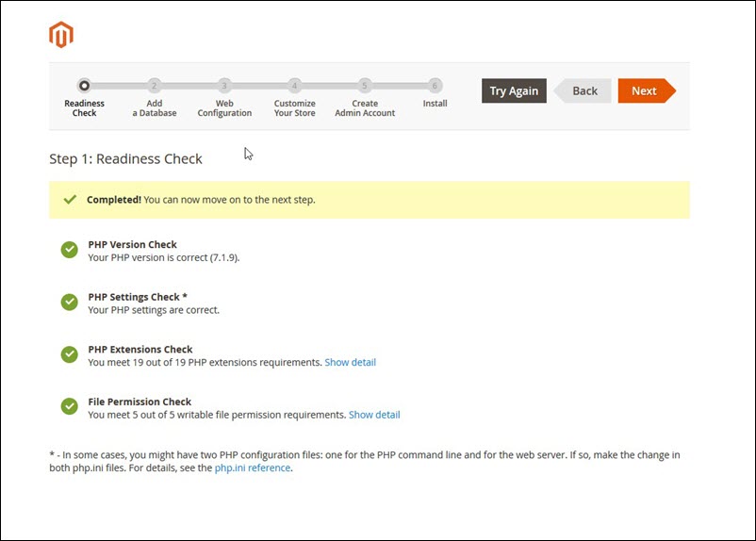
Task: Click the green check beside PHP Extensions Check
Action: point(69,354)
